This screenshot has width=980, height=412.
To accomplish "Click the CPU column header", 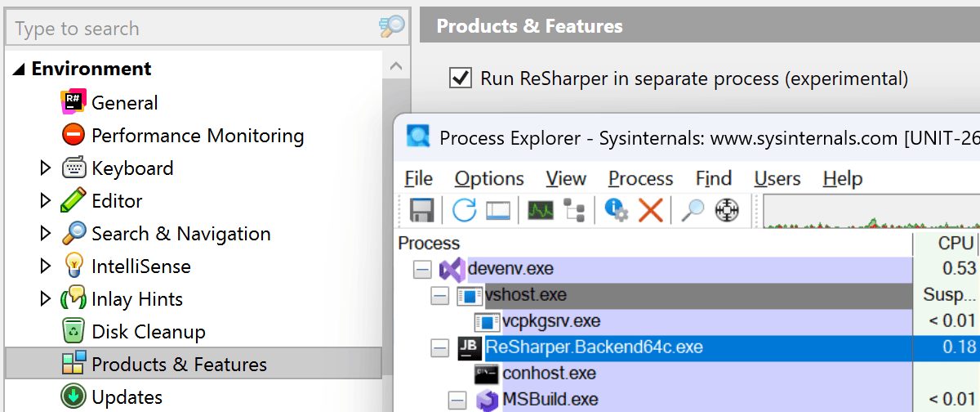I will point(955,244).
